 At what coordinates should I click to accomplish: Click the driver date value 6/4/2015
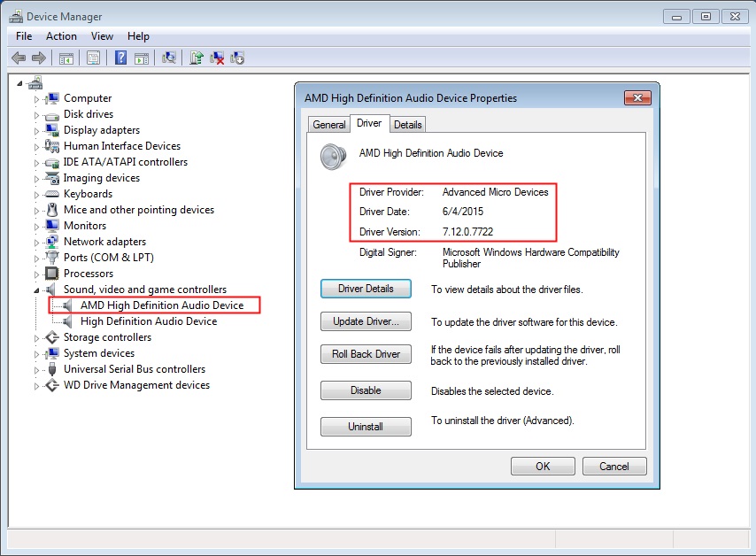(463, 212)
